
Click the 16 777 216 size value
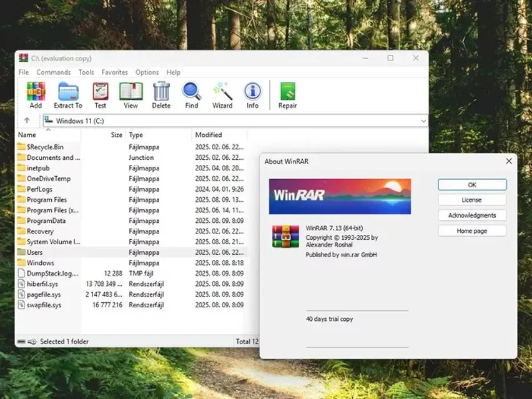click(x=107, y=305)
